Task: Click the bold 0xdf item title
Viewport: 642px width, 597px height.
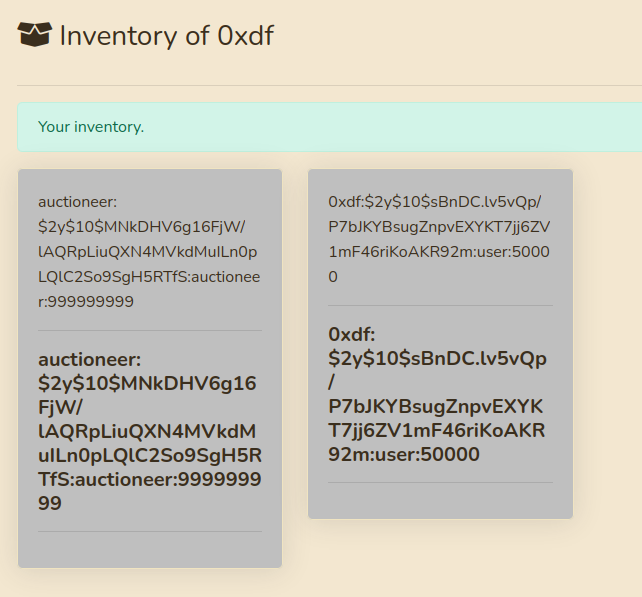Action: [x=439, y=394]
